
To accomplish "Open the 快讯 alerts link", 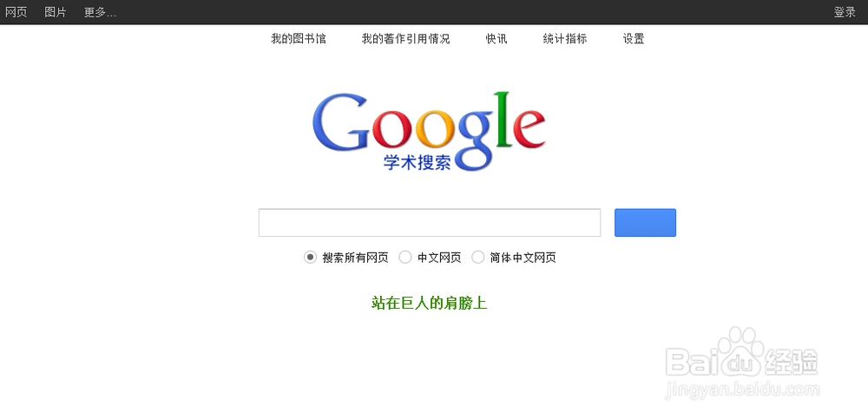I will [x=496, y=39].
